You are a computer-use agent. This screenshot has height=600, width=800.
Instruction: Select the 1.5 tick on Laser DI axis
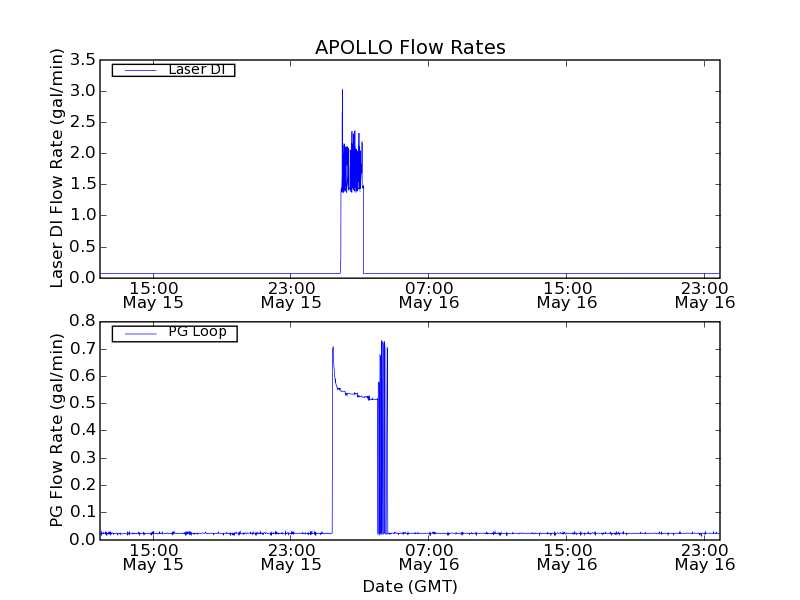[83, 184]
